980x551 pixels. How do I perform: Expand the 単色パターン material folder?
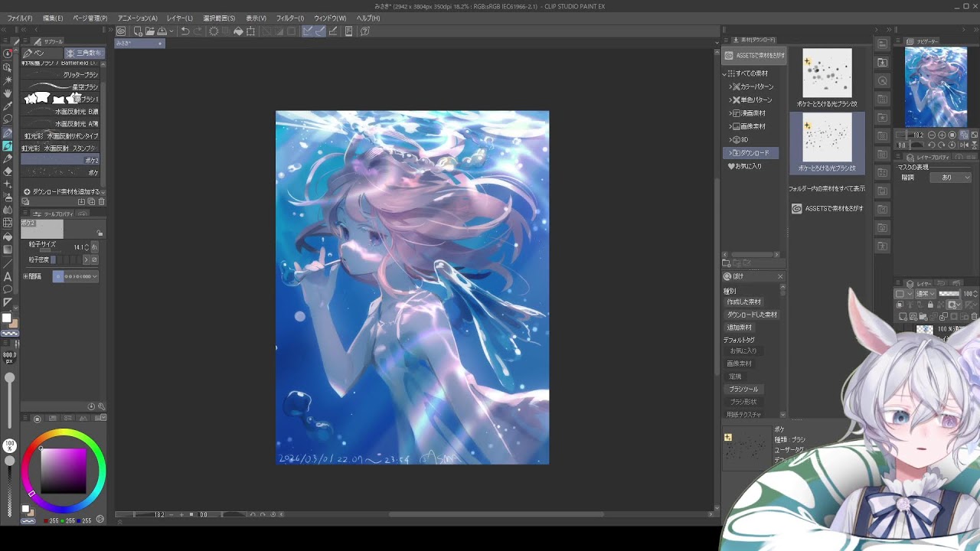[730, 100]
